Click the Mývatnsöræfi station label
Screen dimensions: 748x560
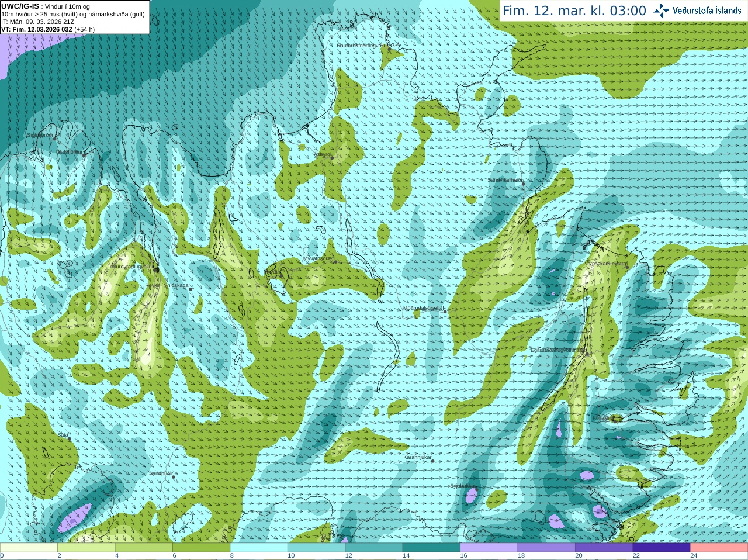(x=318, y=258)
